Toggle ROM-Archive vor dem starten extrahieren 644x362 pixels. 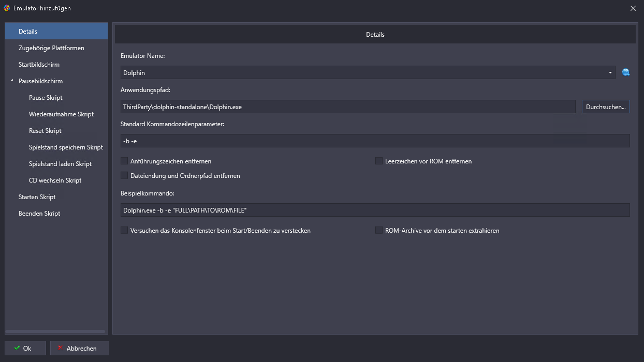tap(379, 231)
